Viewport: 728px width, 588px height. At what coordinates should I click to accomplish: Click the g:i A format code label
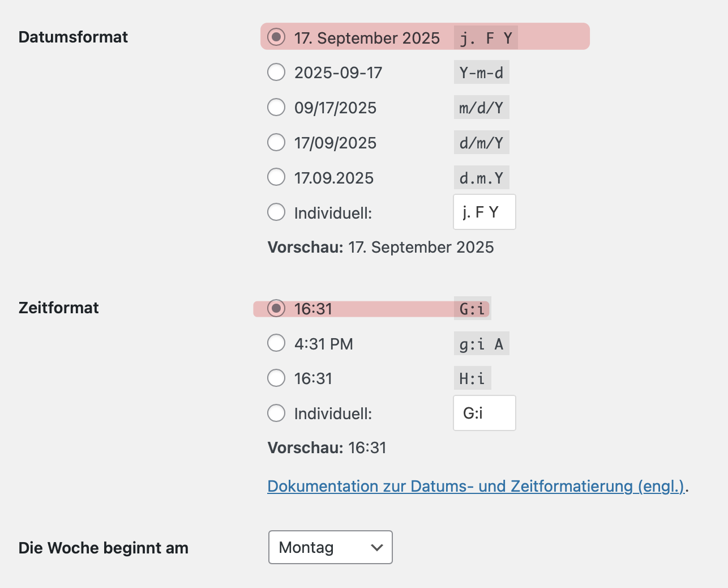(x=481, y=344)
